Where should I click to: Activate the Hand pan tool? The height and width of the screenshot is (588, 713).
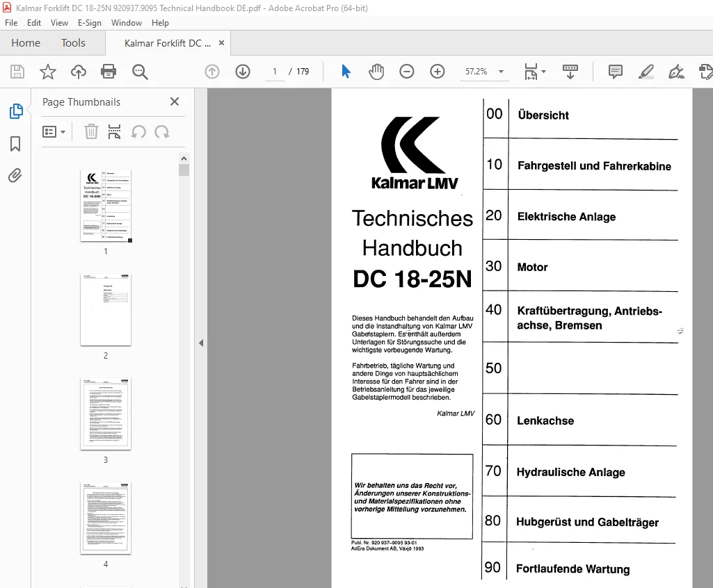point(376,72)
